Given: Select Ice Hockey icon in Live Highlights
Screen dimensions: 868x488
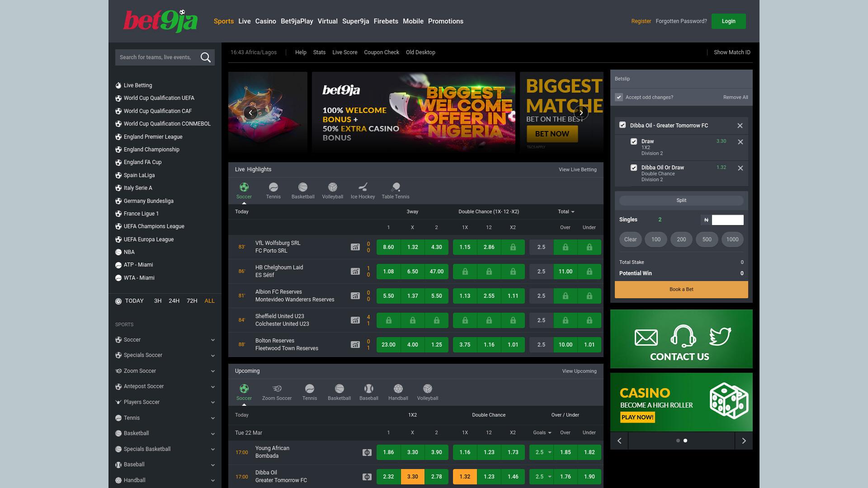Looking at the screenshot, I should [x=363, y=187].
